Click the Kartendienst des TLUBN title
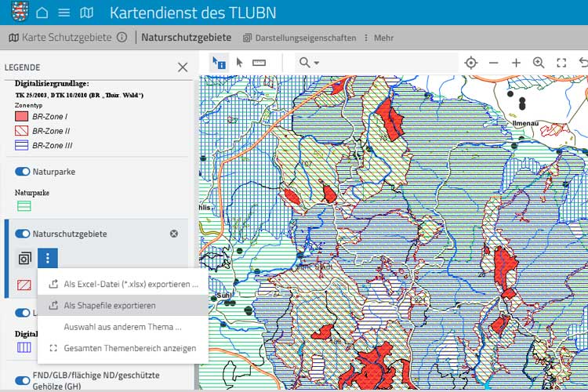The height and width of the screenshot is (392, 588). [x=193, y=13]
